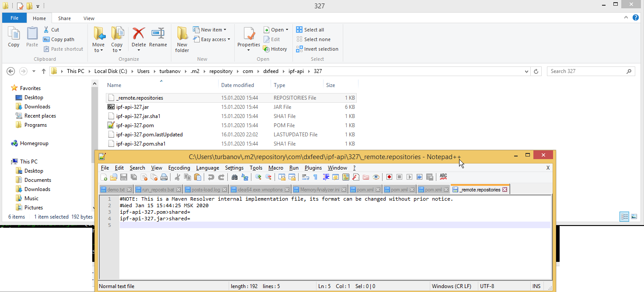Click Select none in Explorer ribbon
Screen dimensions: 644x292
tap(313, 39)
